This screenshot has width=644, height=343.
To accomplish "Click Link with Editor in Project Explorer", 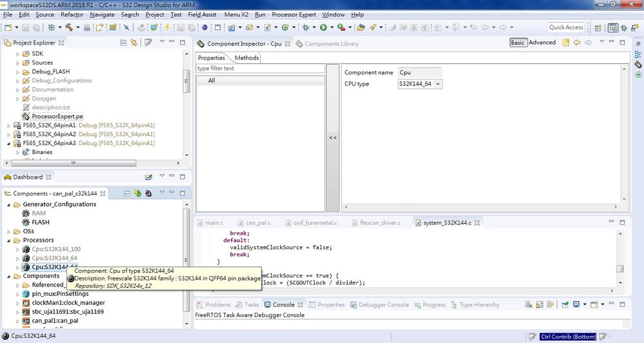I will click(x=134, y=43).
